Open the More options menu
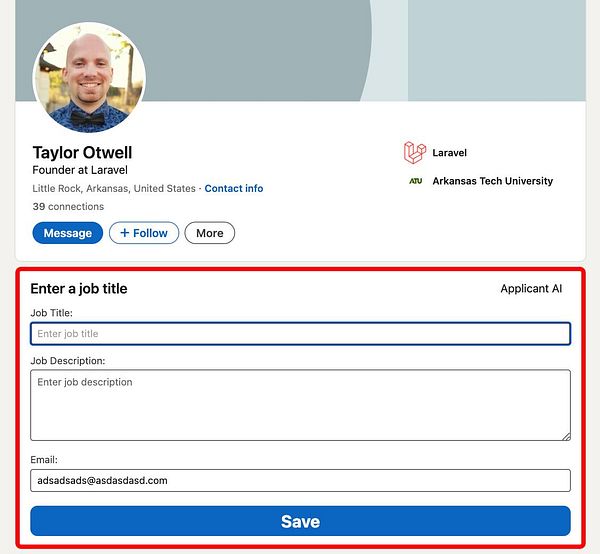 [x=210, y=233]
